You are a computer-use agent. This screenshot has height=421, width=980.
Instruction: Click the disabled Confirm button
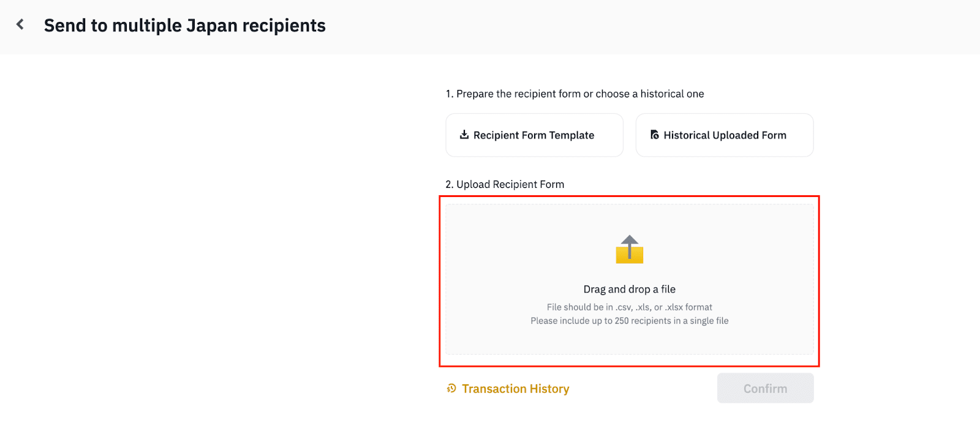[x=766, y=388]
